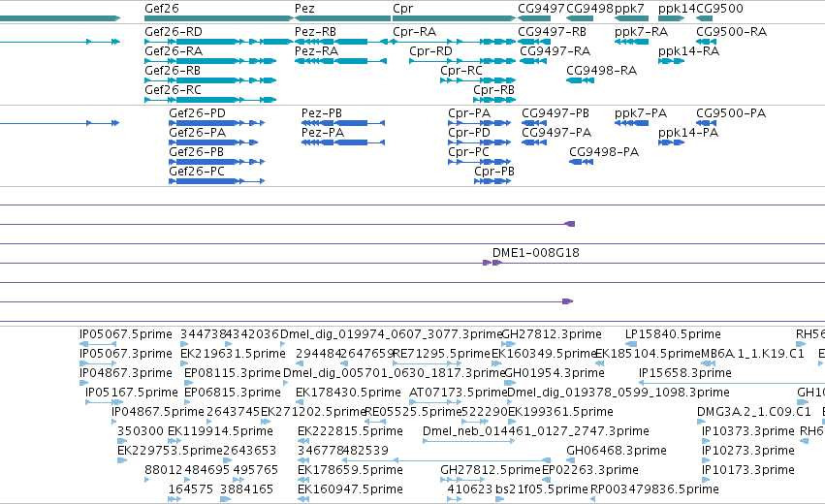Select the CG9500-RA transcript label
This screenshot has width=825, height=504.
point(731,32)
